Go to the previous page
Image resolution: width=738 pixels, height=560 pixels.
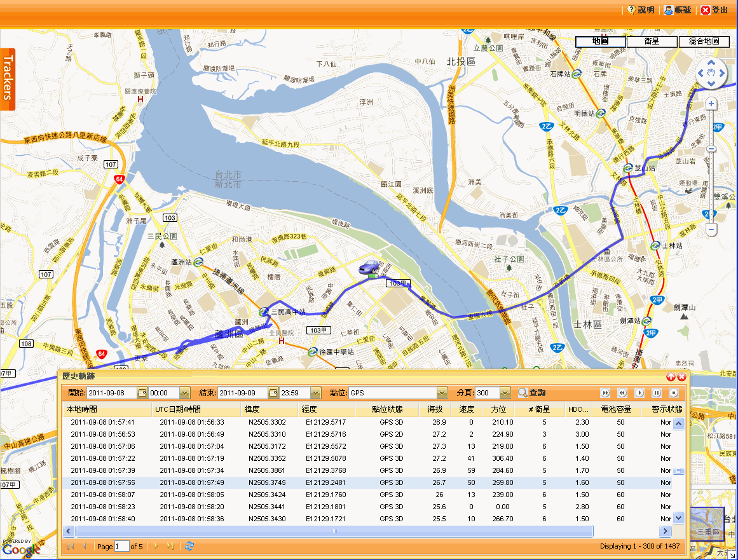(x=85, y=547)
